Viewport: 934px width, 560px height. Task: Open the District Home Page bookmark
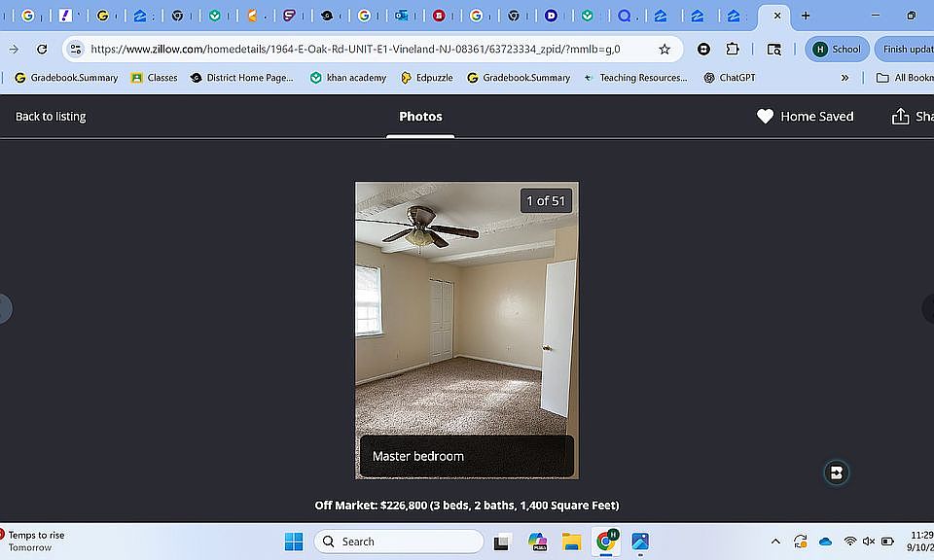click(242, 78)
